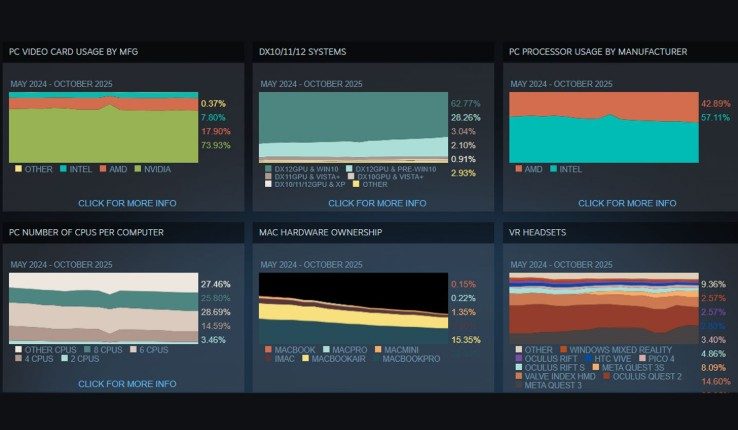Select the INTEL teal swatch in processor usage legend
This screenshot has height=430, width=738.
coord(553,168)
